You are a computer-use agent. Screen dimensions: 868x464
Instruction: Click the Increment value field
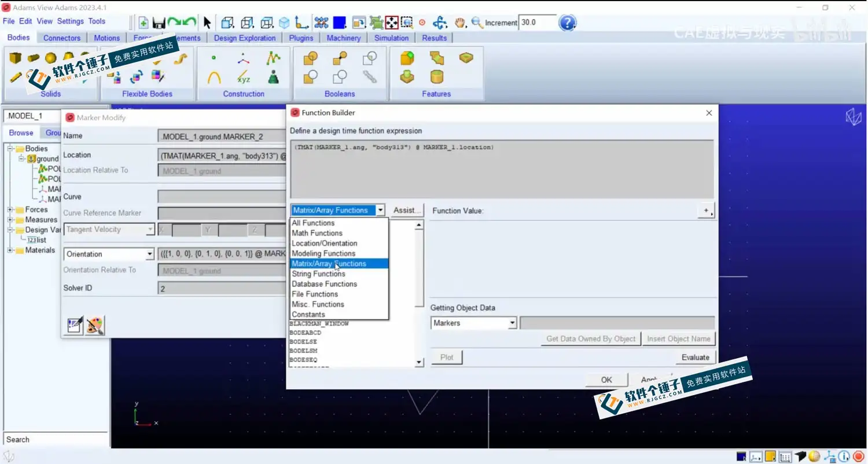pyautogui.click(x=536, y=23)
